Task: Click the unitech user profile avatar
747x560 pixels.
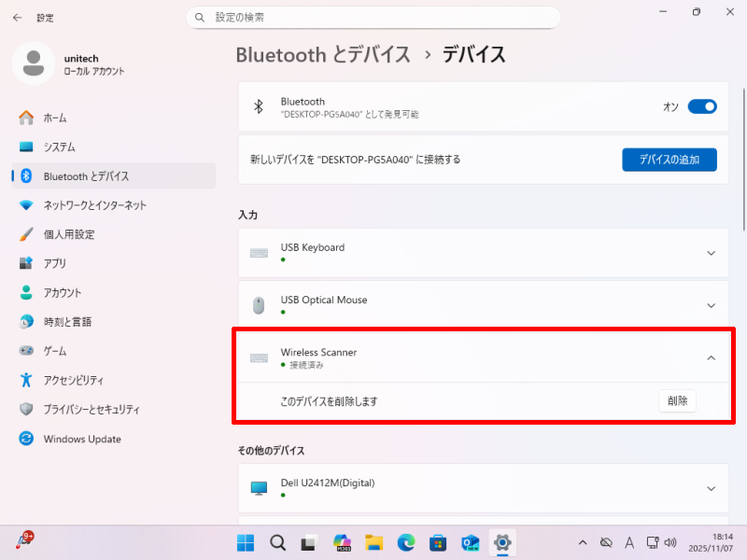Action: pyautogui.click(x=34, y=63)
